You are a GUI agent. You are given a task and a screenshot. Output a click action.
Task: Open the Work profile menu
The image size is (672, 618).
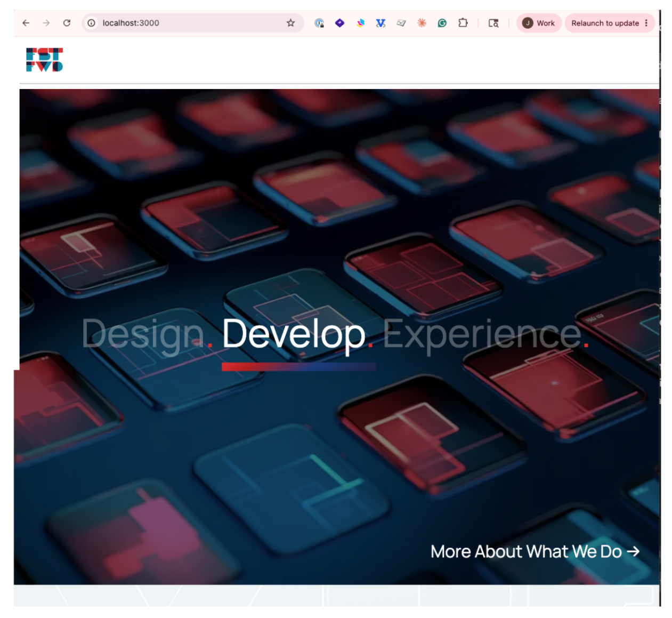539,23
